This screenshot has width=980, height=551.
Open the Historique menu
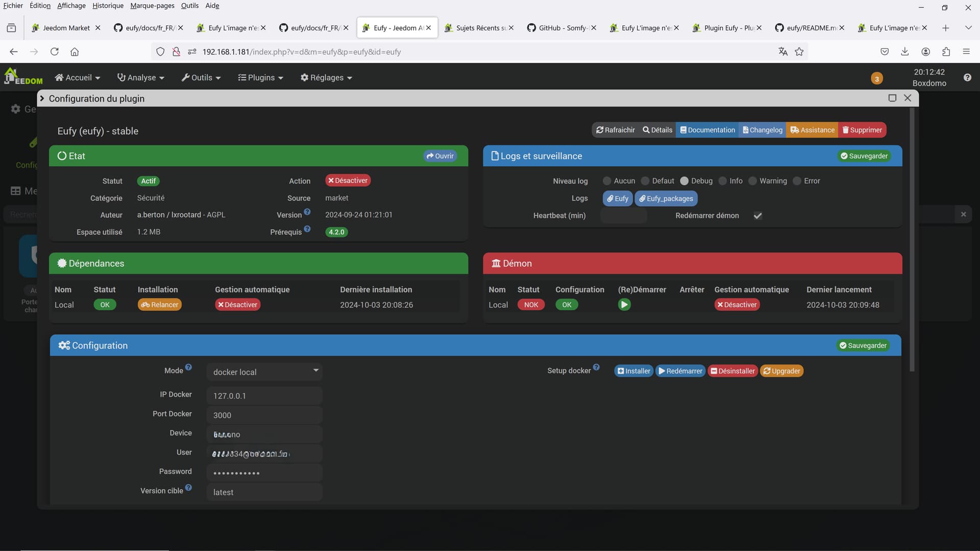(108, 6)
